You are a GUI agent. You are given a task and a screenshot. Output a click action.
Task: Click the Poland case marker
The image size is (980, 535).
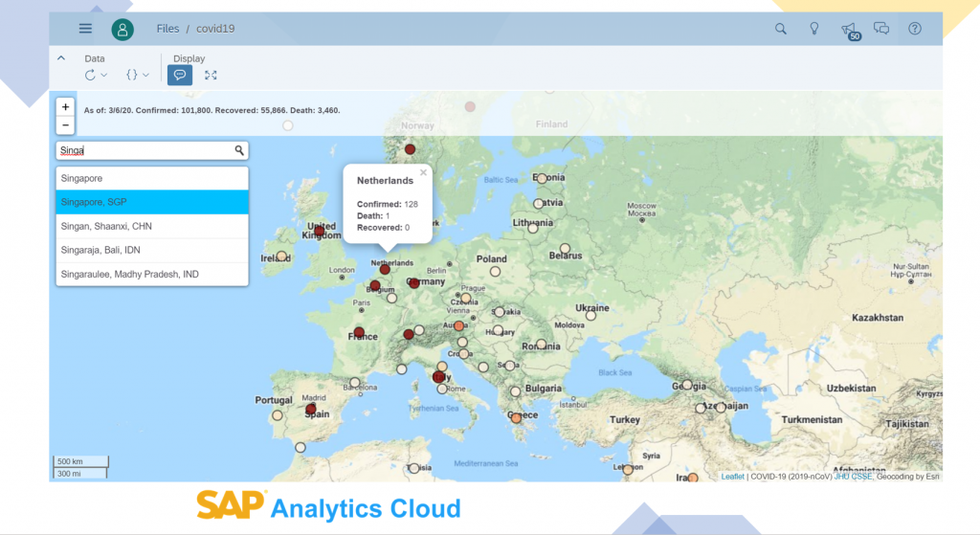[495, 271]
